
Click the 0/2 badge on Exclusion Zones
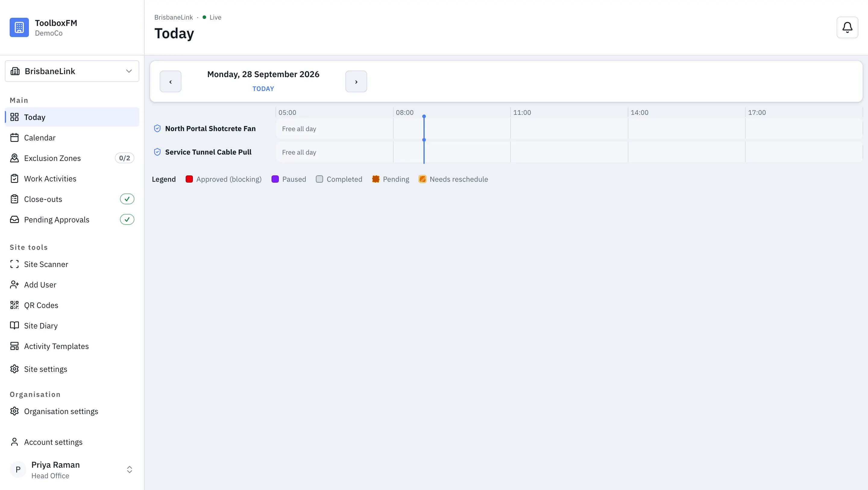click(x=125, y=158)
